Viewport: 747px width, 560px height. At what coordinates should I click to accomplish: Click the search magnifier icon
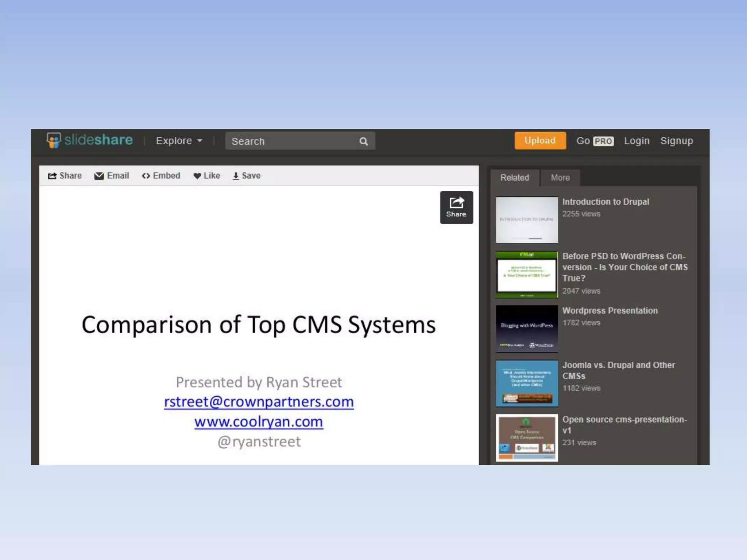coord(363,141)
